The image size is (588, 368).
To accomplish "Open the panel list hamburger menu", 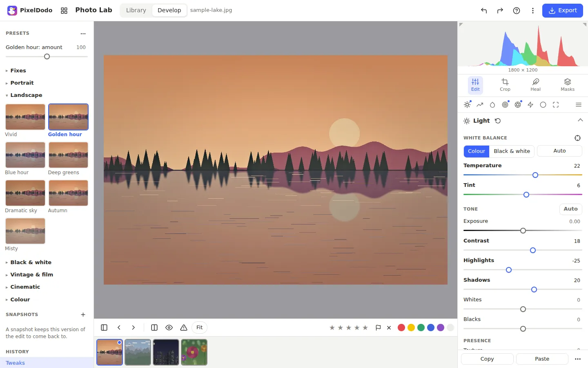I will point(578,105).
